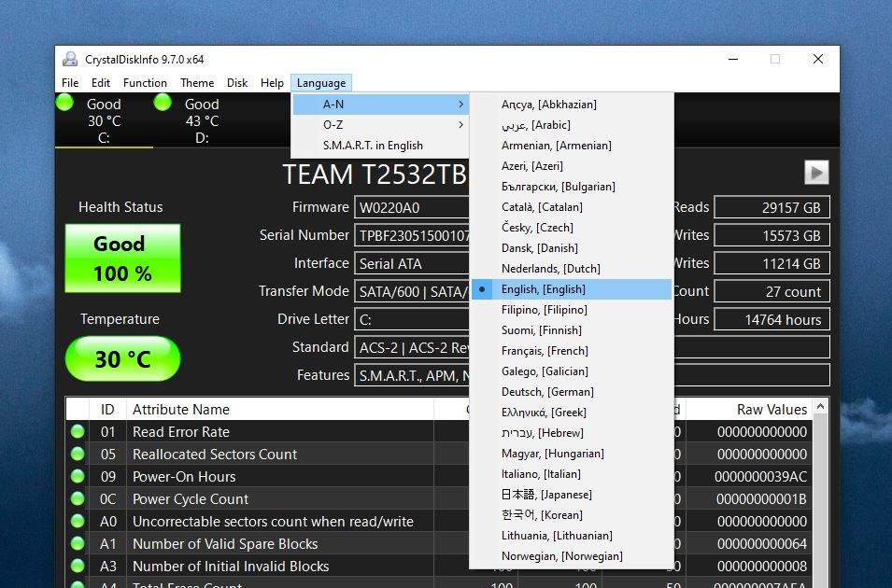This screenshot has height=588, width=892.
Task: Click status dot for Number of Initial Invalid Blocks
Action: 78,566
